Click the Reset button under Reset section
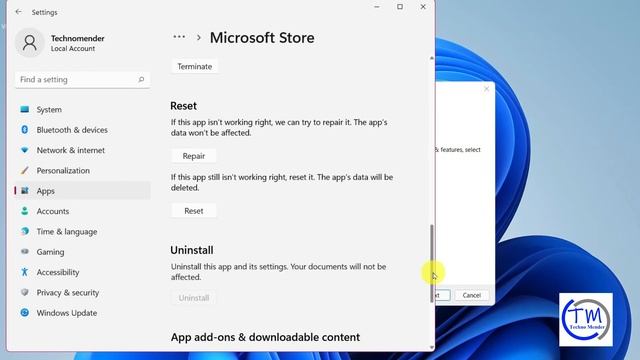Viewport: 640px width, 360px height. (193, 211)
